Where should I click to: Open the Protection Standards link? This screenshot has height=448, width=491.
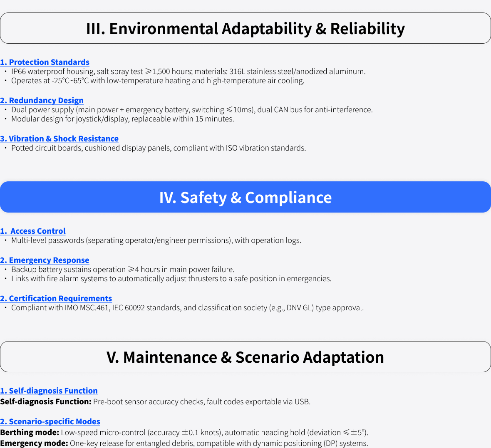point(45,62)
